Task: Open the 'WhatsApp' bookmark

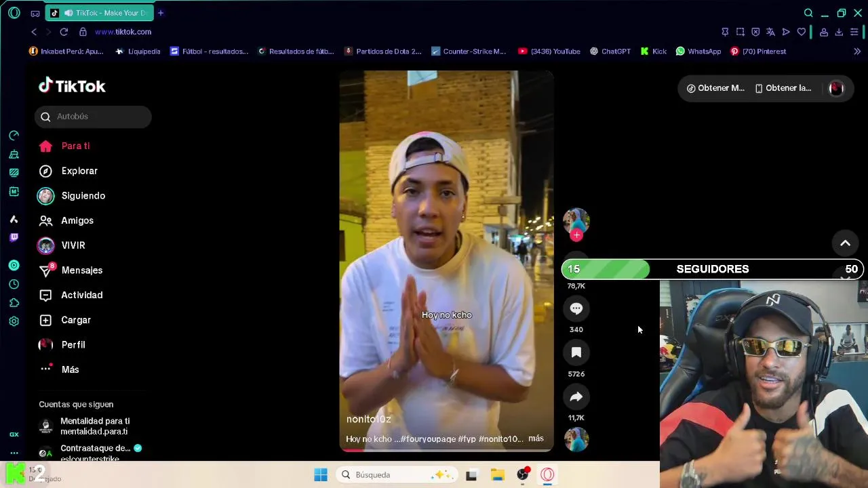Action: point(698,52)
